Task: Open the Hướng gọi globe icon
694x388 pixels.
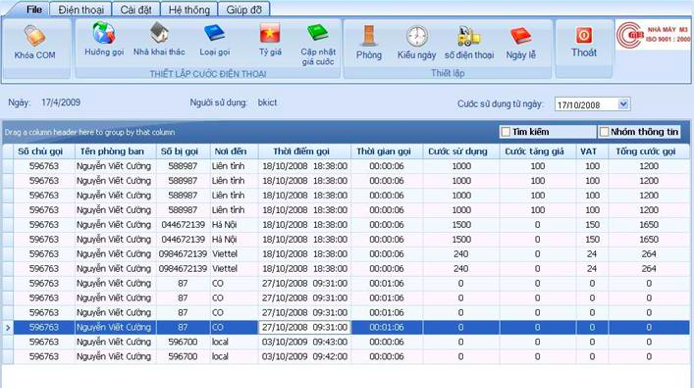Action: 104,33
